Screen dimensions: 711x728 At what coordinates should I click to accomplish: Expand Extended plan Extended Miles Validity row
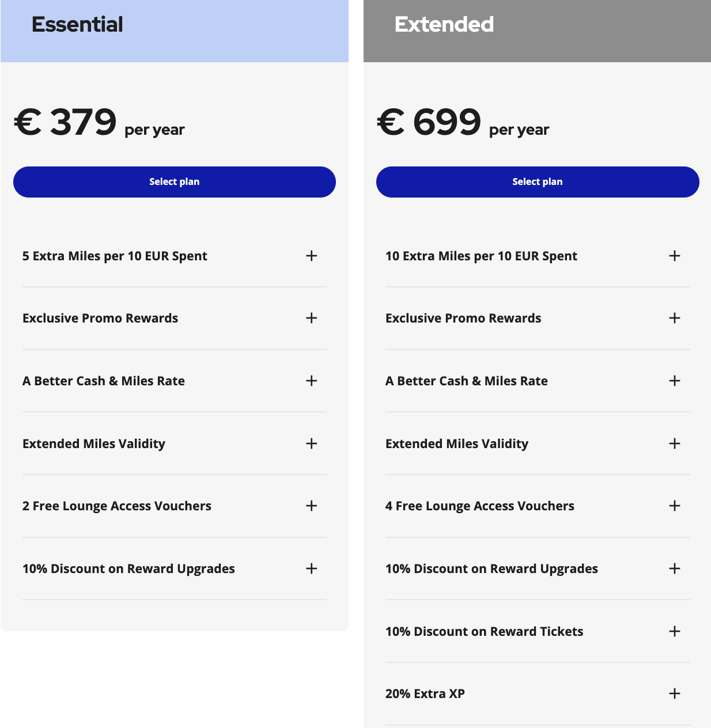(x=675, y=443)
